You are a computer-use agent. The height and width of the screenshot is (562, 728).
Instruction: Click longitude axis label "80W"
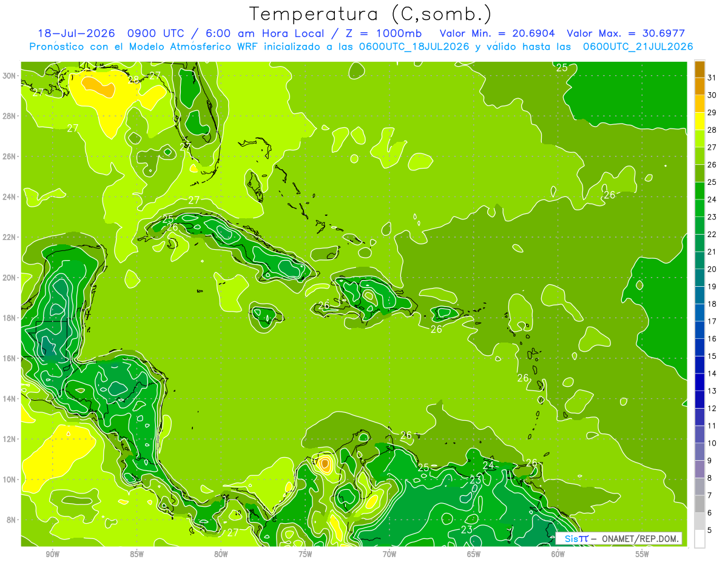(x=221, y=554)
